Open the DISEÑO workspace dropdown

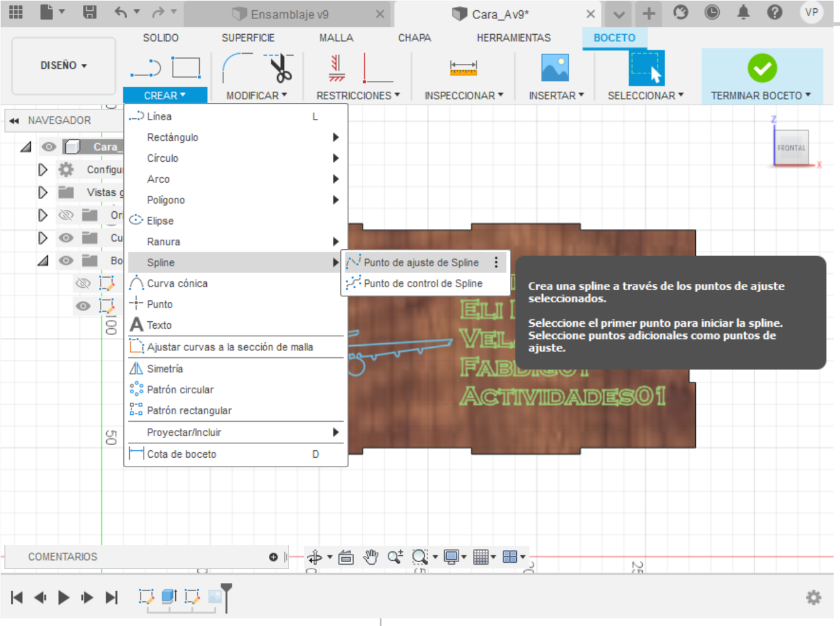click(64, 66)
